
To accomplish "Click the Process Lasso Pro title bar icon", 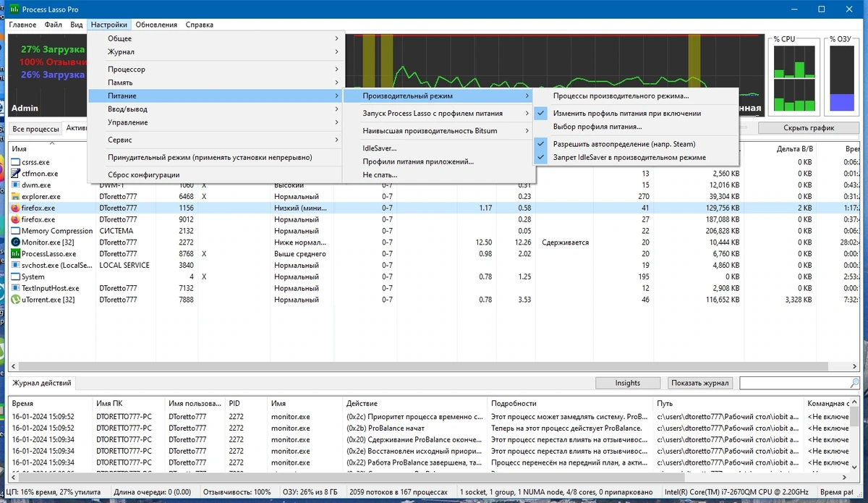I will click(13, 9).
